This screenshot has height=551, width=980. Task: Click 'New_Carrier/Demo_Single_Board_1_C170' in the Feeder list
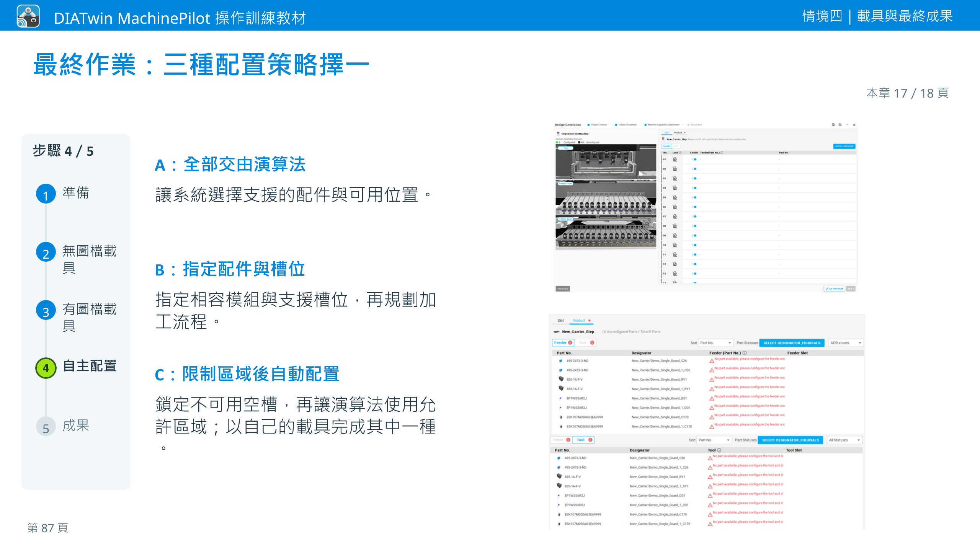pos(661,426)
